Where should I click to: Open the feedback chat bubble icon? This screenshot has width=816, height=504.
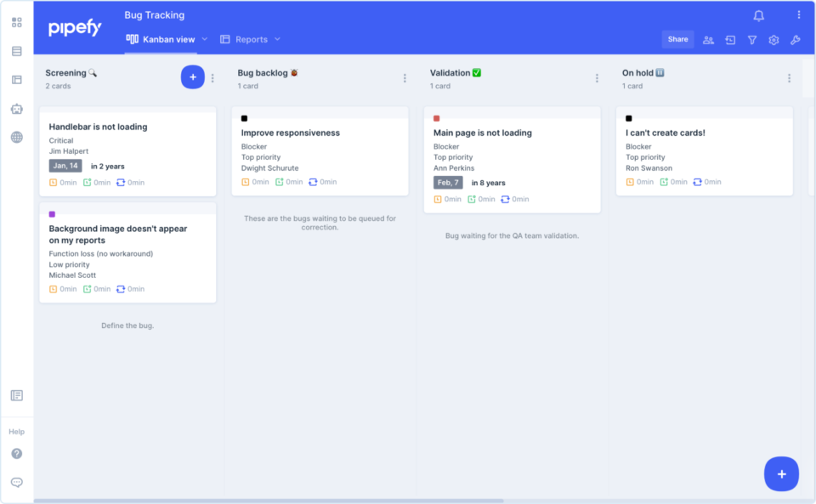[16, 482]
